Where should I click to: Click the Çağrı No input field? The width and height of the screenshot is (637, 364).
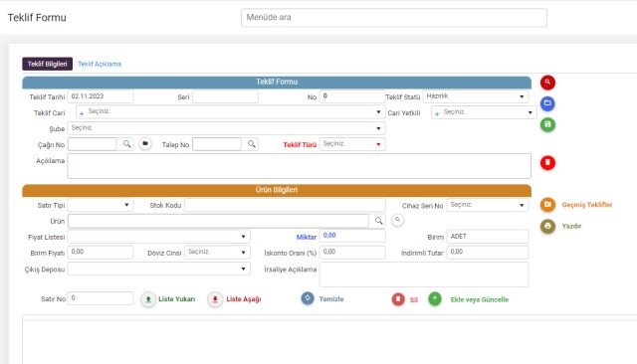[93, 144]
